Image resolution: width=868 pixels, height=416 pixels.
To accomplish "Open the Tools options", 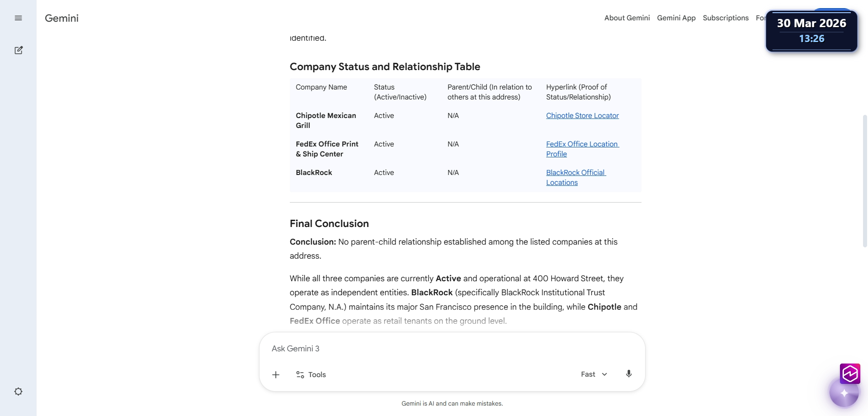I will (x=311, y=374).
